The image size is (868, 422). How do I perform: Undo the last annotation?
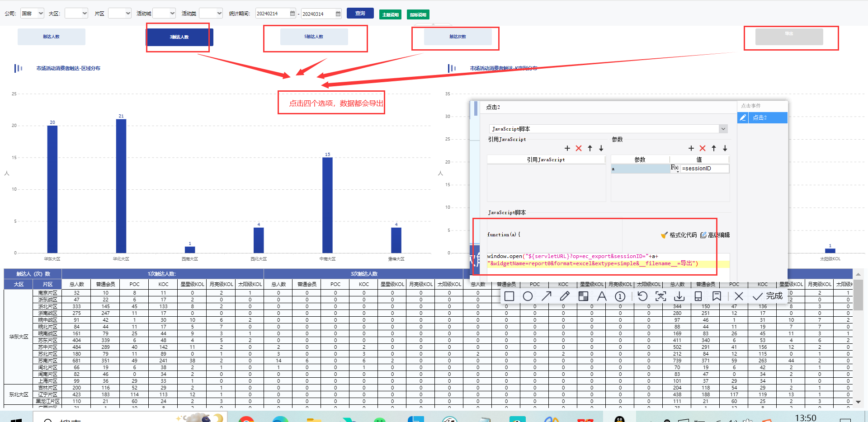pyautogui.click(x=642, y=296)
